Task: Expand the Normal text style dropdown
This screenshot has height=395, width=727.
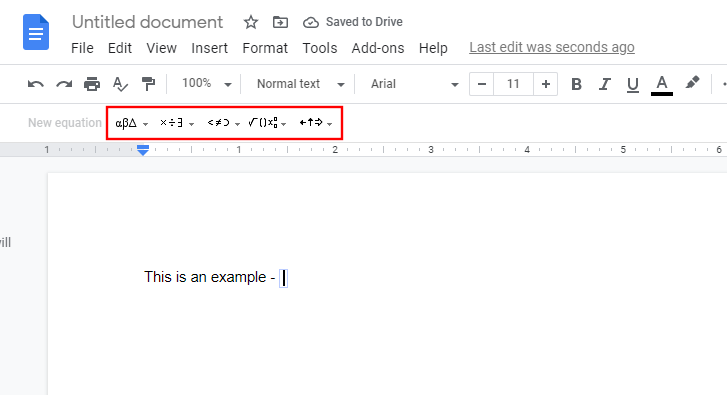Action: click(300, 84)
